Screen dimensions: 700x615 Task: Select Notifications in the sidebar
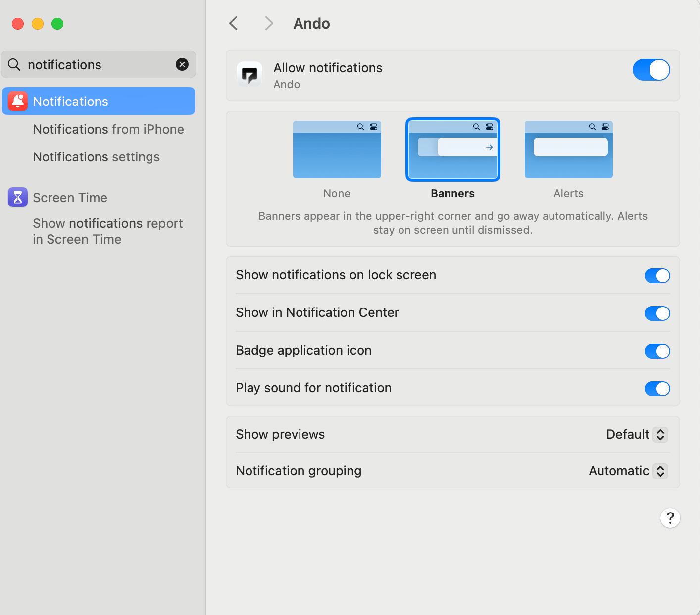click(99, 101)
